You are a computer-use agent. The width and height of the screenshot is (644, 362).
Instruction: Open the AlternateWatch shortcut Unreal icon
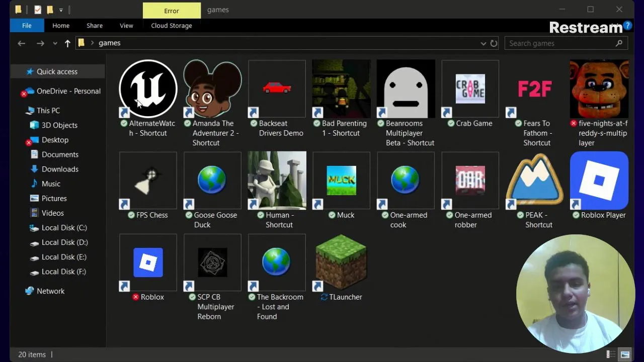point(148,89)
